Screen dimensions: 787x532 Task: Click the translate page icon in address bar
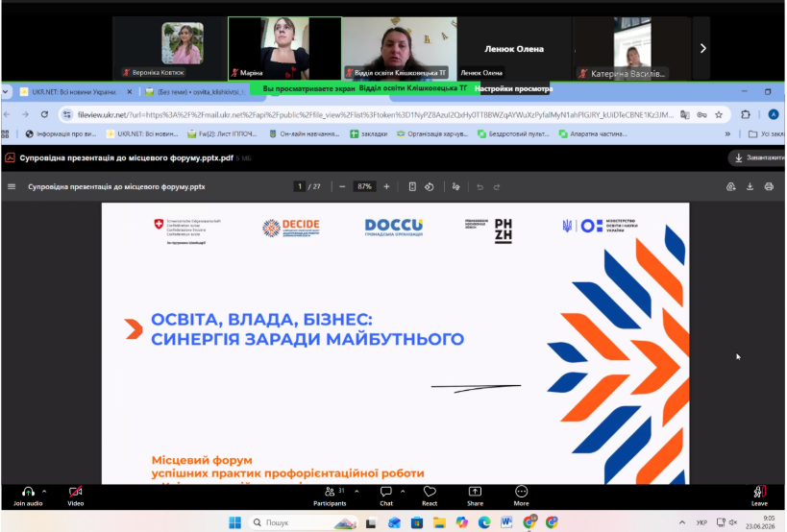(x=684, y=115)
